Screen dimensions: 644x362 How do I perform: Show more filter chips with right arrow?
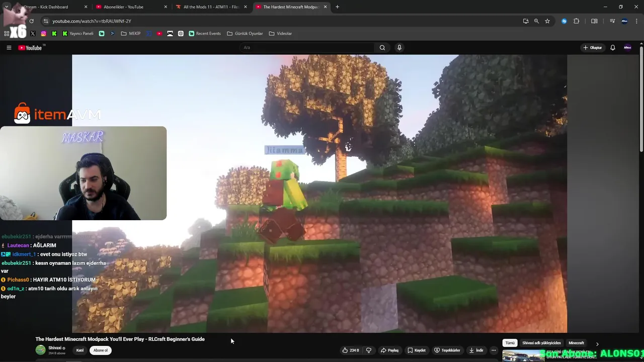click(597, 343)
